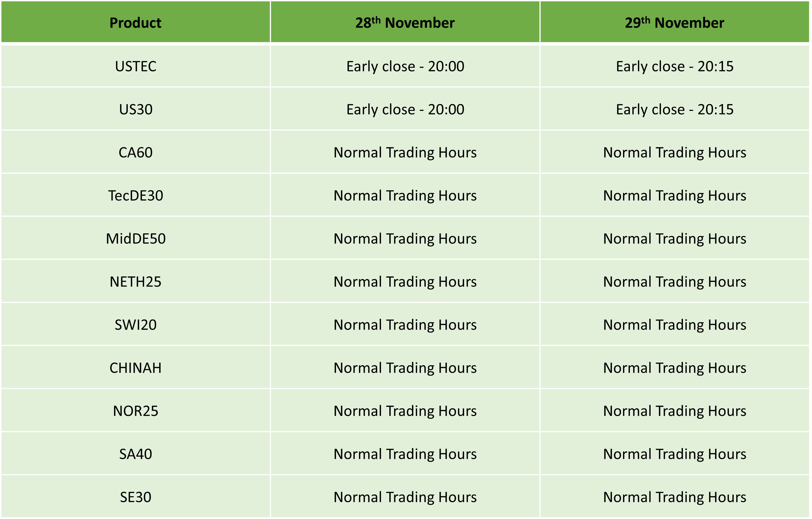Select the TecDE30 product cell
This screenshot has height=519, width=812.
coord(136,195)
